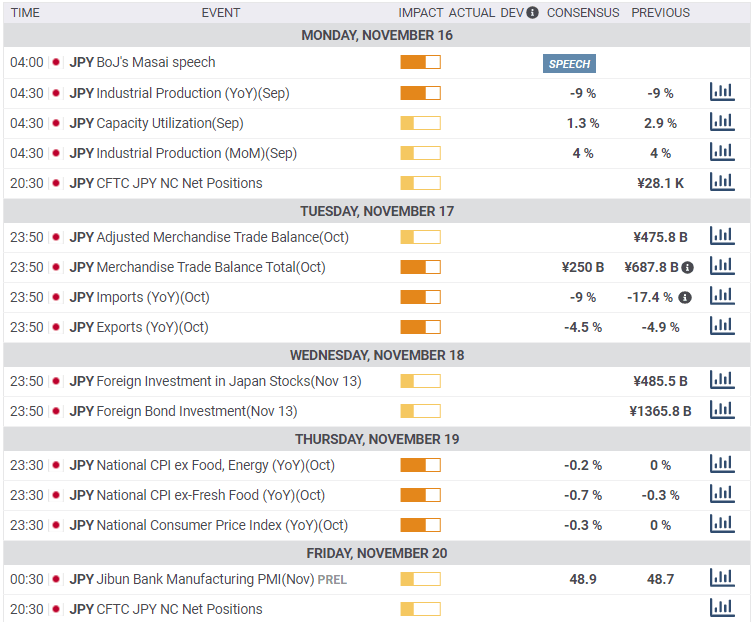This screenshot has height=622, width=752.
Task: Expand Foreign Investment in Japan Stocks row
Action: [229, 381]
